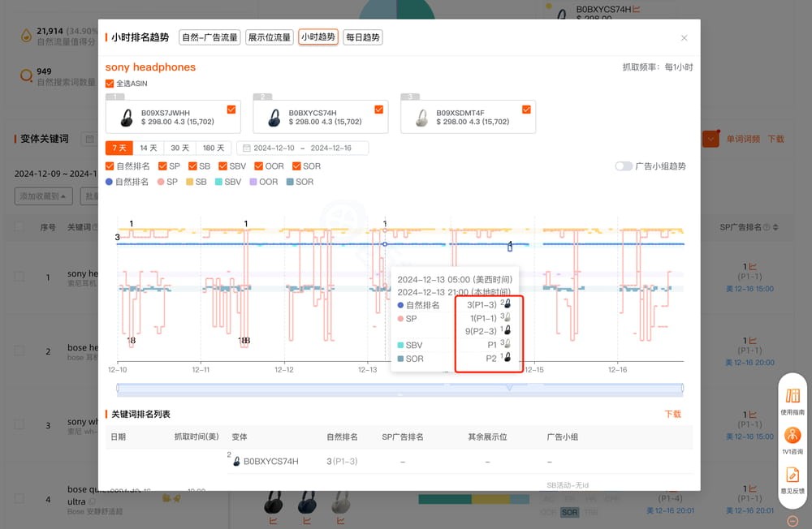
Task: Uncheck the 自然排名 checkbox
Action: click(x=110, y=166)
